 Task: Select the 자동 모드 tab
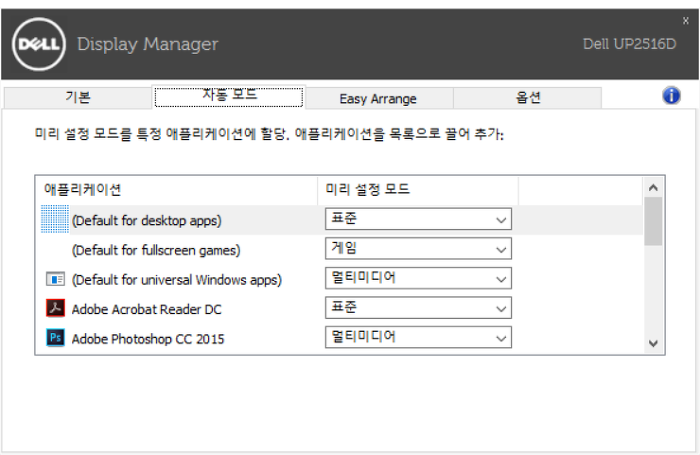tap(229, 97)
